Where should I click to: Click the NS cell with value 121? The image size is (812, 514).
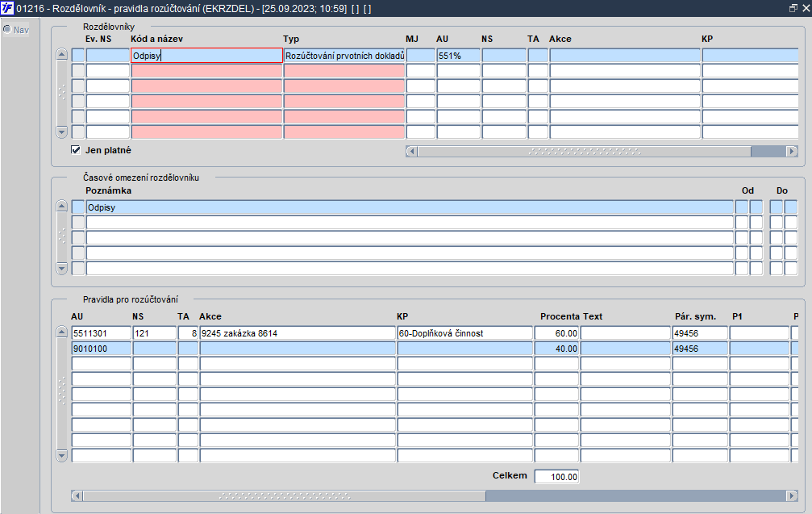point(154,333)
